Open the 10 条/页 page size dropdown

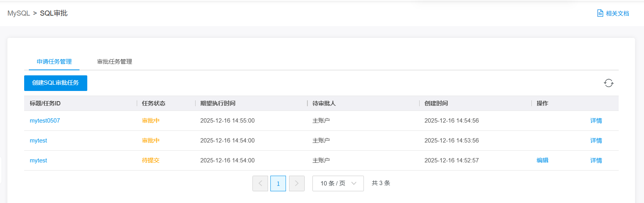338,183
